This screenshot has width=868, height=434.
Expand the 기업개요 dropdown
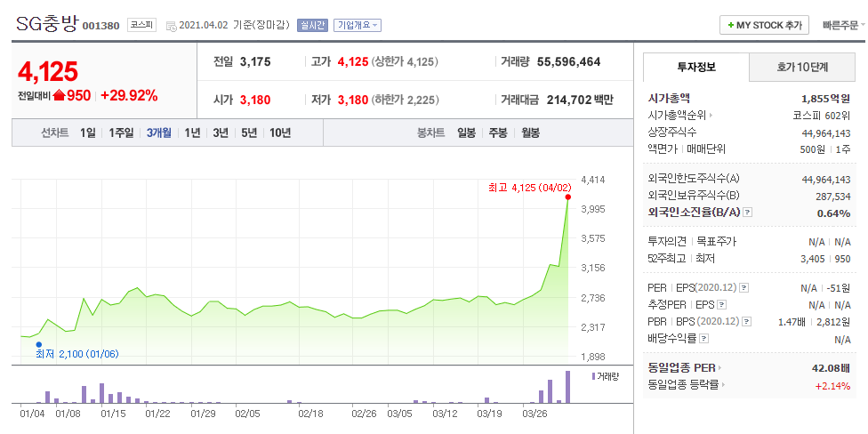click(x=357, y=26)
